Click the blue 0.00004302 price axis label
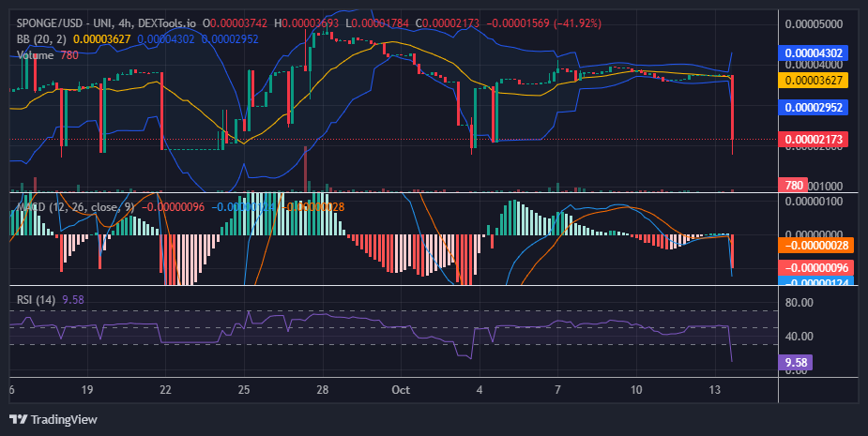 (x=814, y=53)
